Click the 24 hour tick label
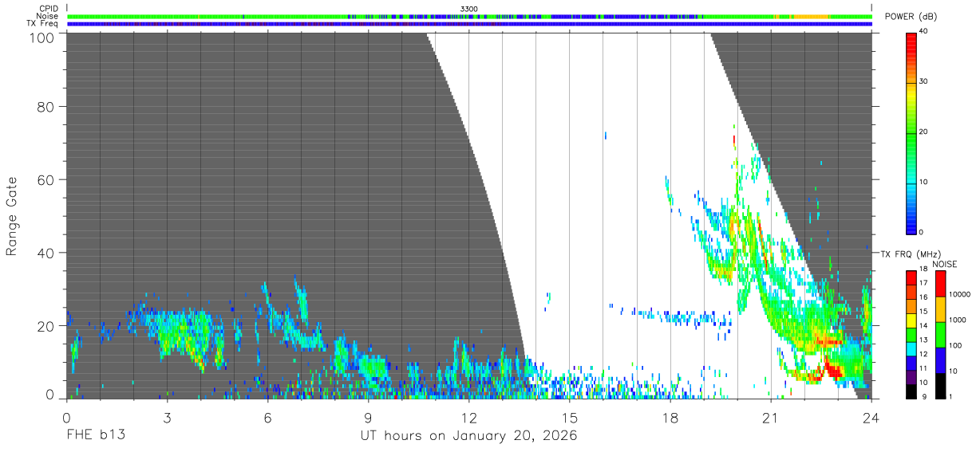Image resolution: width=980 pixels, height=452 pixels. point(871,417)
